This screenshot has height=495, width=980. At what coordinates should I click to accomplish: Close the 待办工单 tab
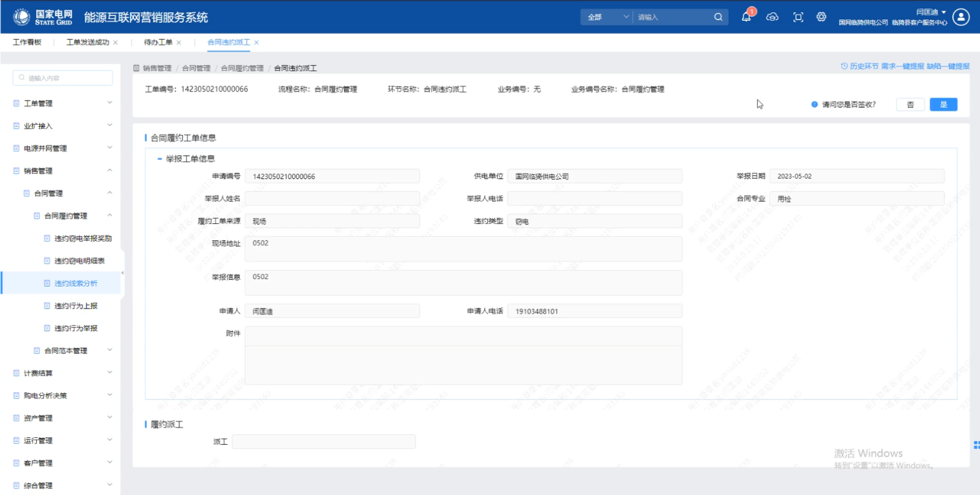[179, 42]
